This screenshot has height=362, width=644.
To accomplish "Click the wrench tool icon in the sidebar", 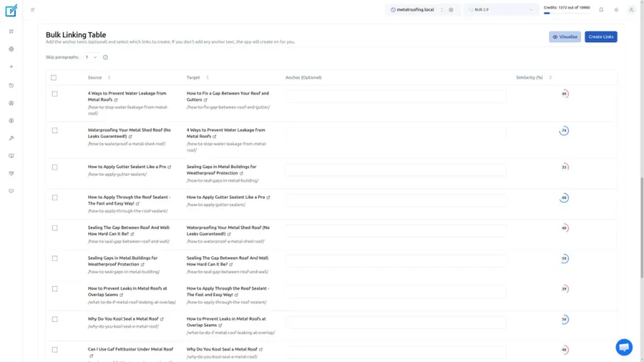I will click(x=10, y=137).
